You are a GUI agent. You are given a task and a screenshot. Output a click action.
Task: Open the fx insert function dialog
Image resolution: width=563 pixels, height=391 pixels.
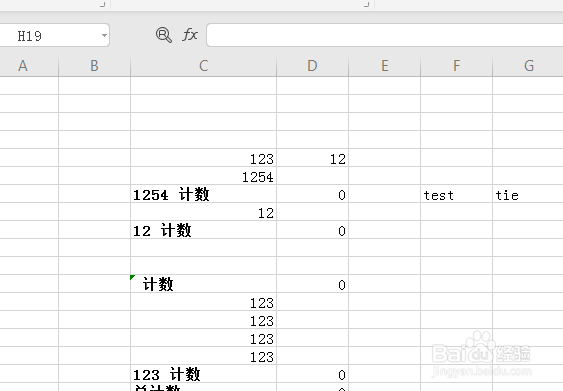[190, 35]
